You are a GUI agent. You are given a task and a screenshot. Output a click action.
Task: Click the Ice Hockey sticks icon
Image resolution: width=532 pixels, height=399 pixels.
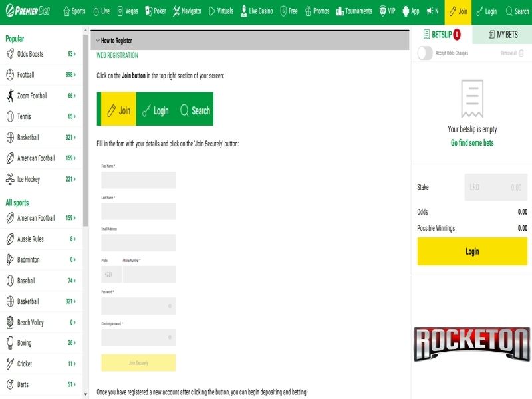click(x=10, y=179)
